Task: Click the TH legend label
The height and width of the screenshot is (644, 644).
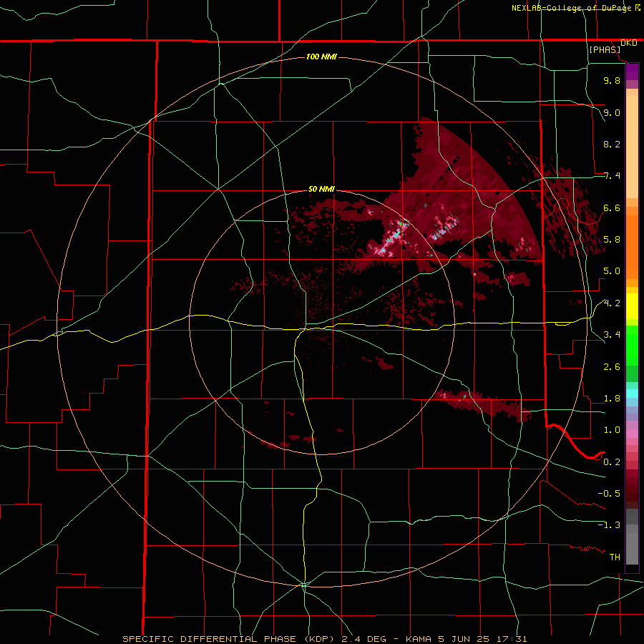Action: 615,557
